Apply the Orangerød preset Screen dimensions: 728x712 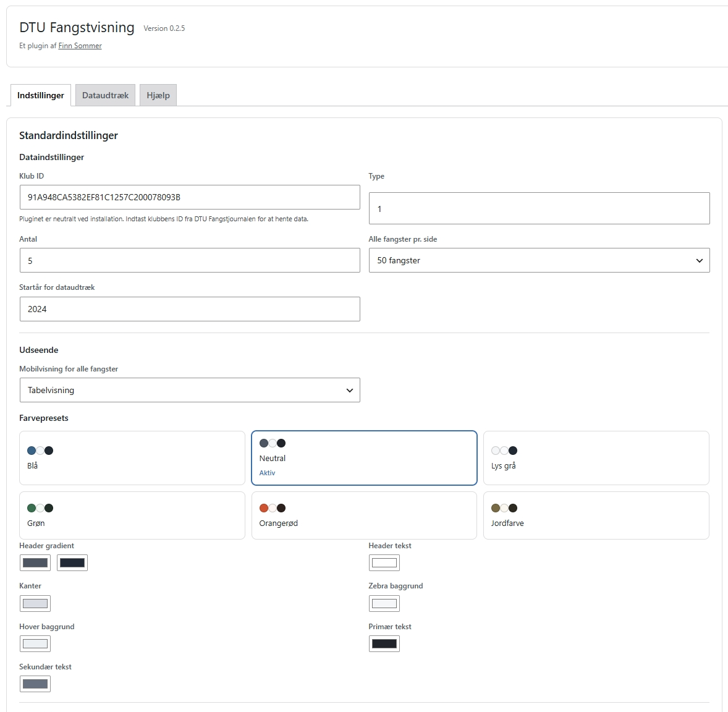(364, 515)
